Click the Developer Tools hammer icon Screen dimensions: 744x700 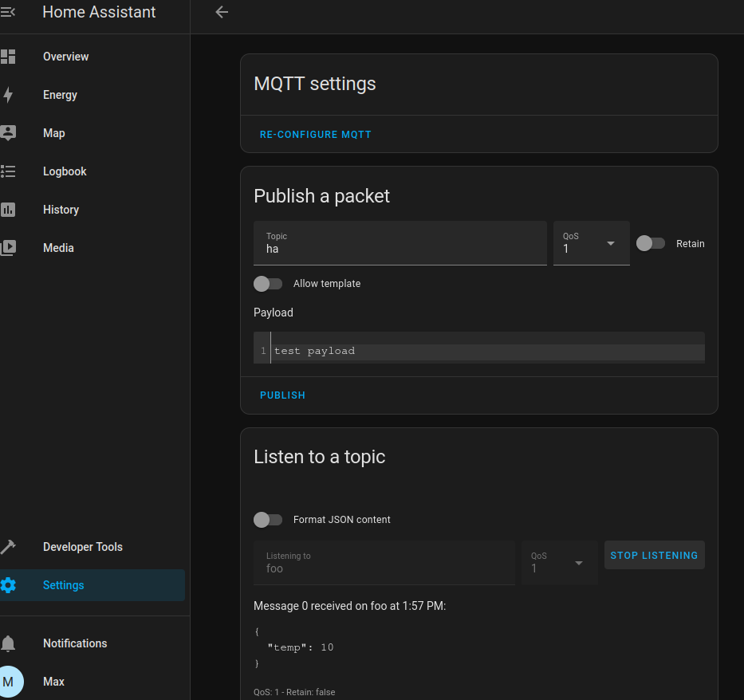pos(8,547)
